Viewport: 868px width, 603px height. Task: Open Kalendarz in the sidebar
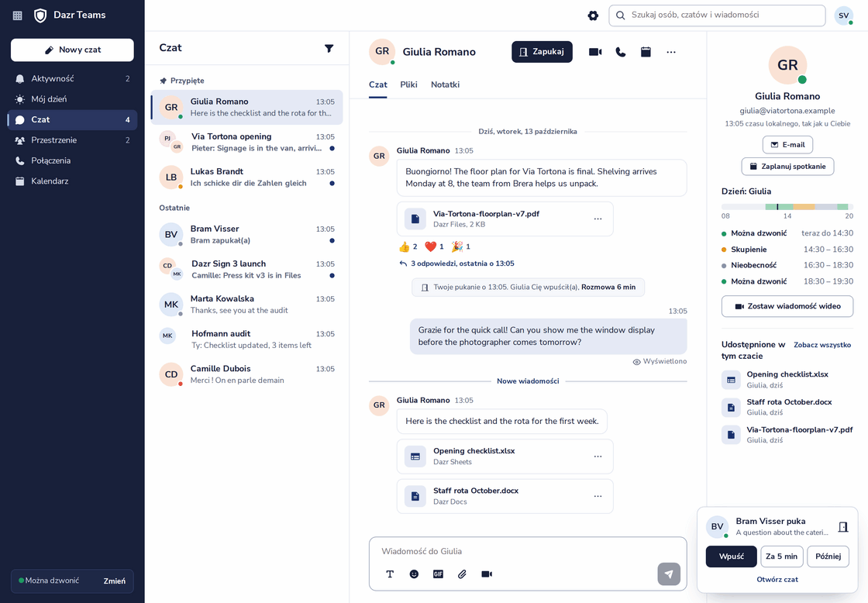[72, 181]
